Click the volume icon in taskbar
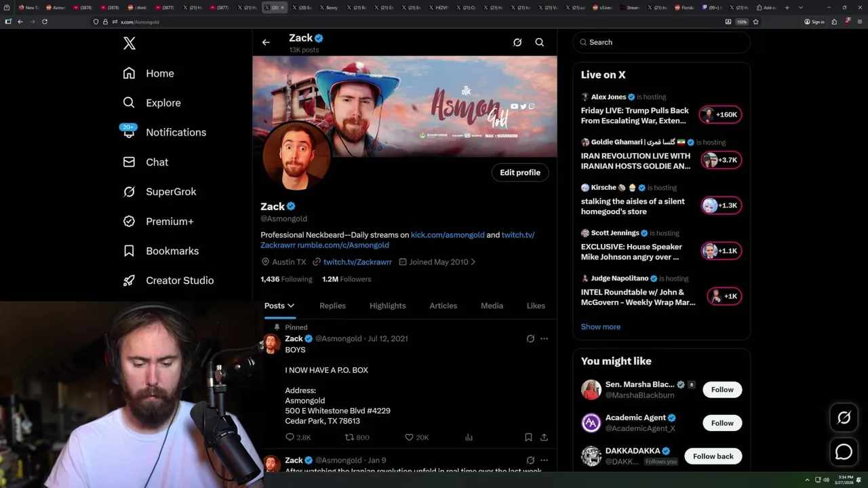 tap(826, 480)
